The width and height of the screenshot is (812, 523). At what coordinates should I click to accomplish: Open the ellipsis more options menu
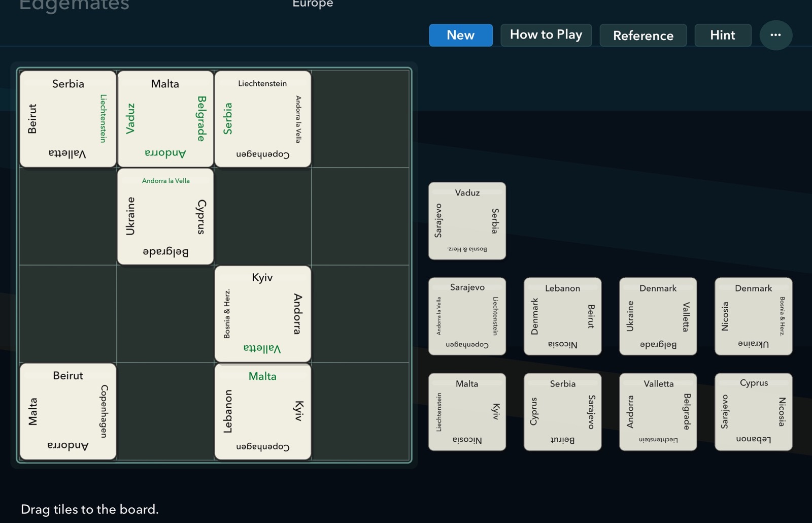coord(775,35)
